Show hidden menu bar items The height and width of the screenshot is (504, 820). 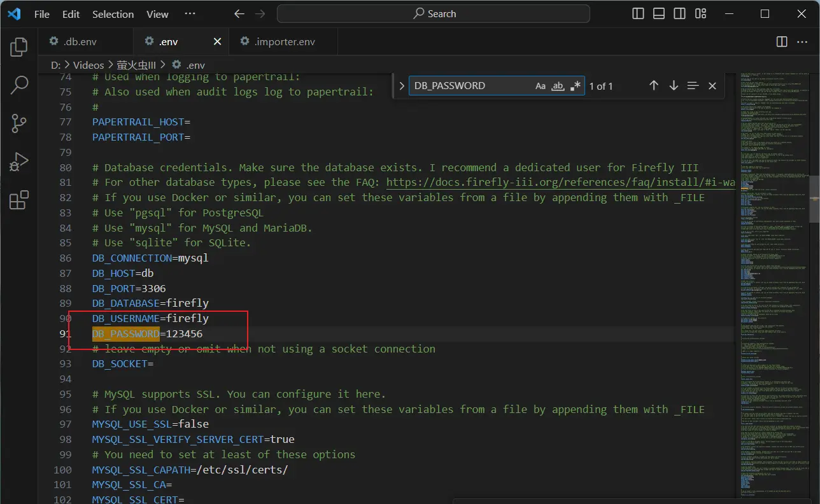tap(190, 14)
